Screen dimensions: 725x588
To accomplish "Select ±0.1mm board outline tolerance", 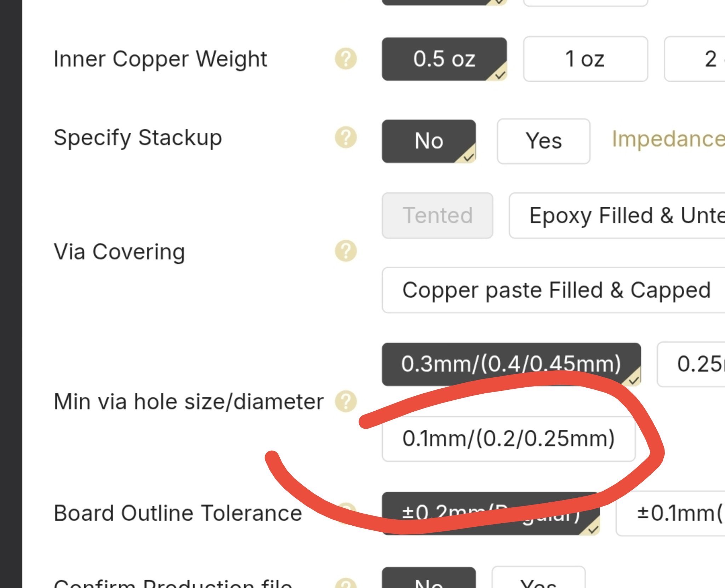I will [x=670, y=513].
